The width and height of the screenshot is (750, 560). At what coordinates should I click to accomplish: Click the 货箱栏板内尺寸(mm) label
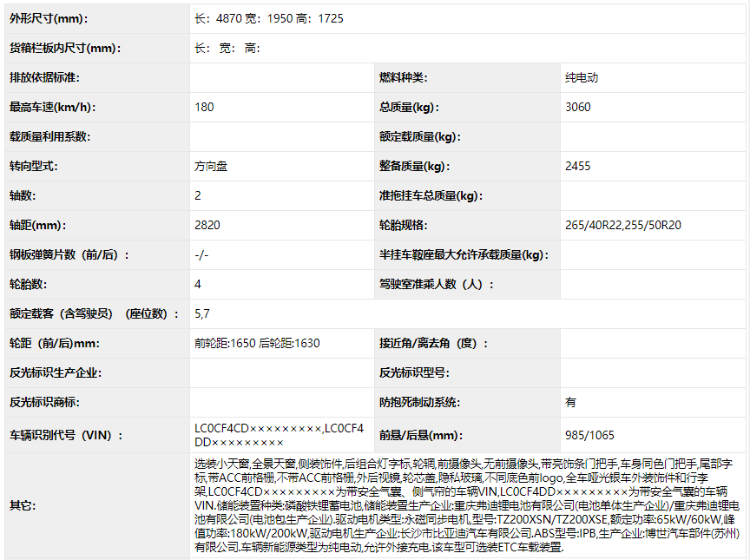(65, 48)
